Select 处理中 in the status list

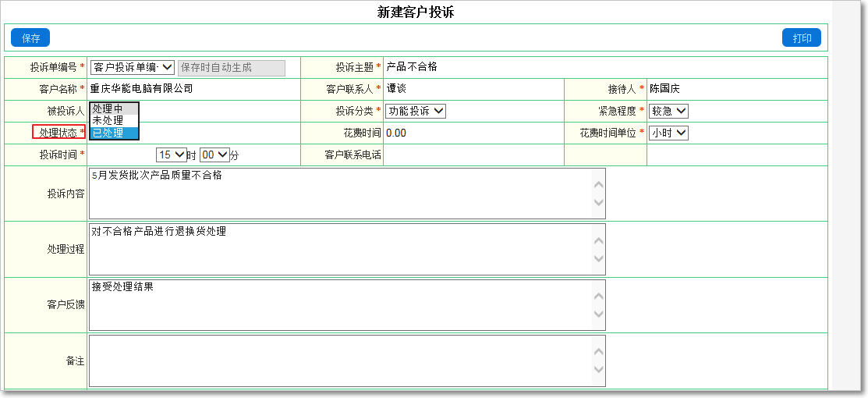click(x=108, y=108)
